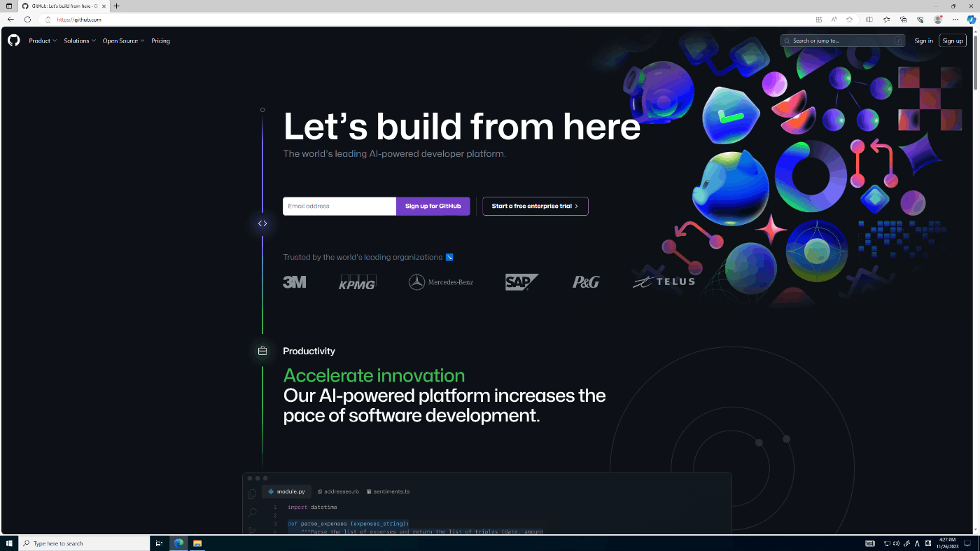Select the Productivity briefcase icon
980x551 pixels.
point(262,351)
